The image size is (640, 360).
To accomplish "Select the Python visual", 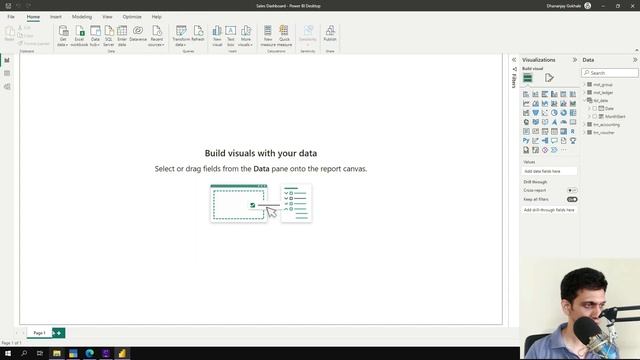I will click(x=526, y=141).
